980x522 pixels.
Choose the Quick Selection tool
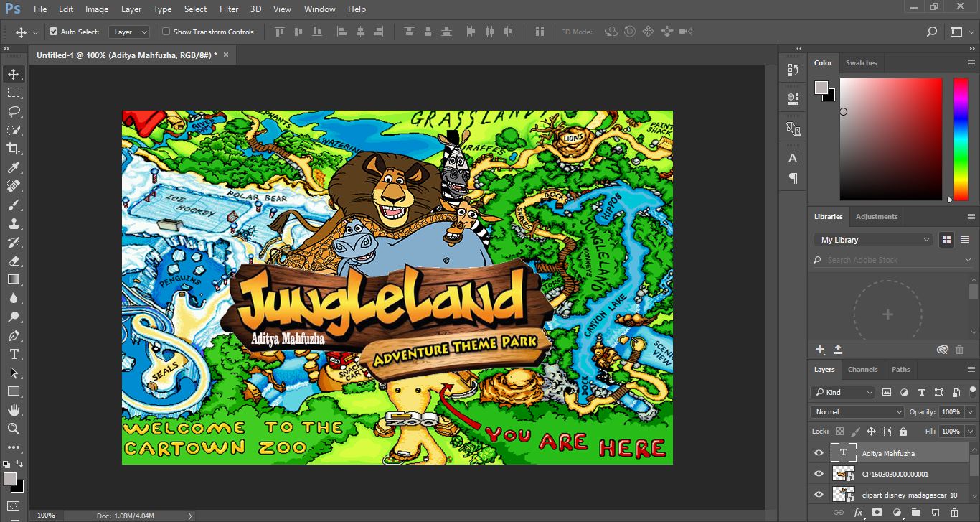click(14, 130)
